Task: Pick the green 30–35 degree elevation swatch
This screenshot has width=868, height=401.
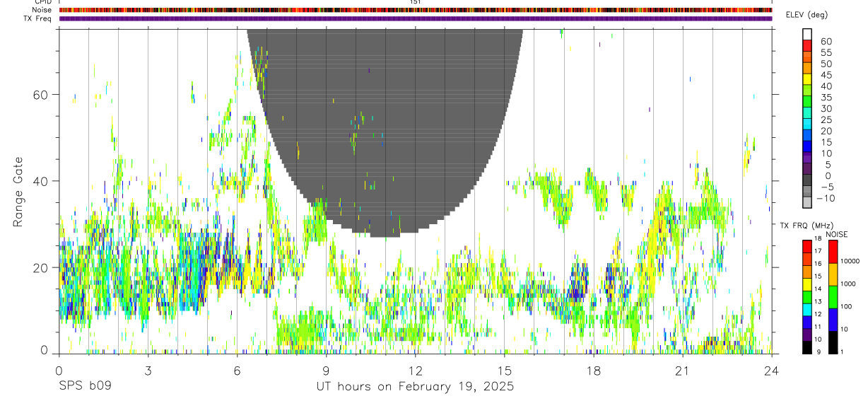Action: (807, 102)
